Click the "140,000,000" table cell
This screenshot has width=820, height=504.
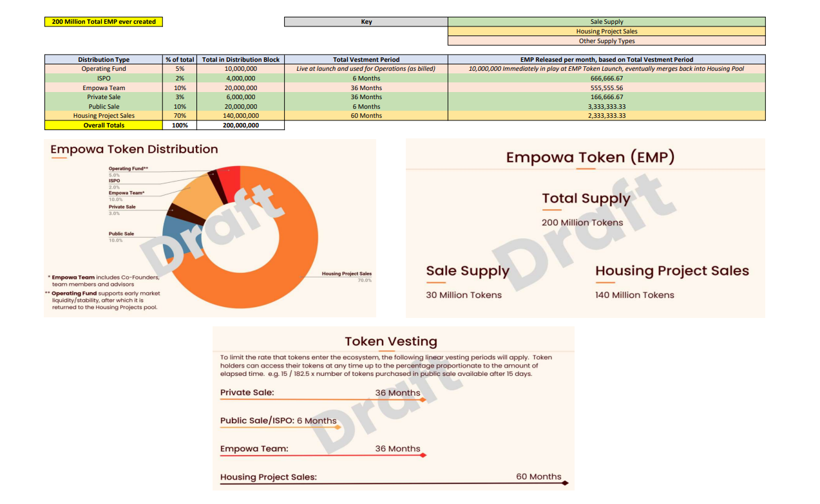[241, 116]
